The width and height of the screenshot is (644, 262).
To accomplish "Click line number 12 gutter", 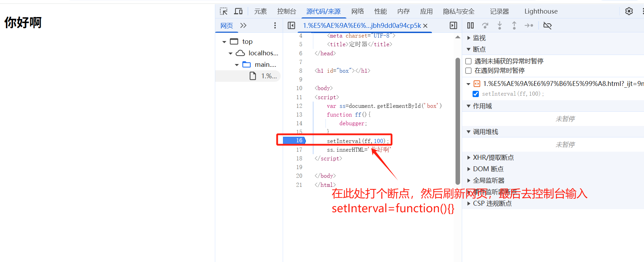I will tap(299, 106).
